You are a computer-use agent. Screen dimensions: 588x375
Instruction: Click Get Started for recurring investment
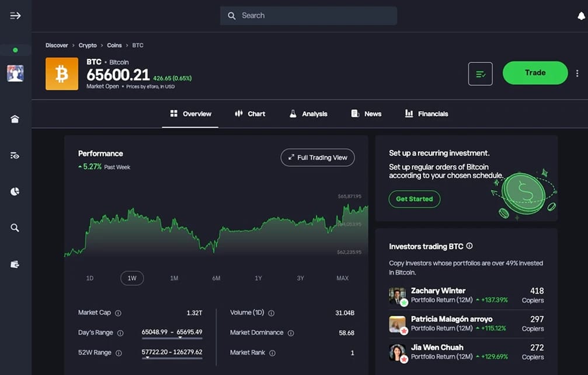pyautogui.click(x=415, y=199)
